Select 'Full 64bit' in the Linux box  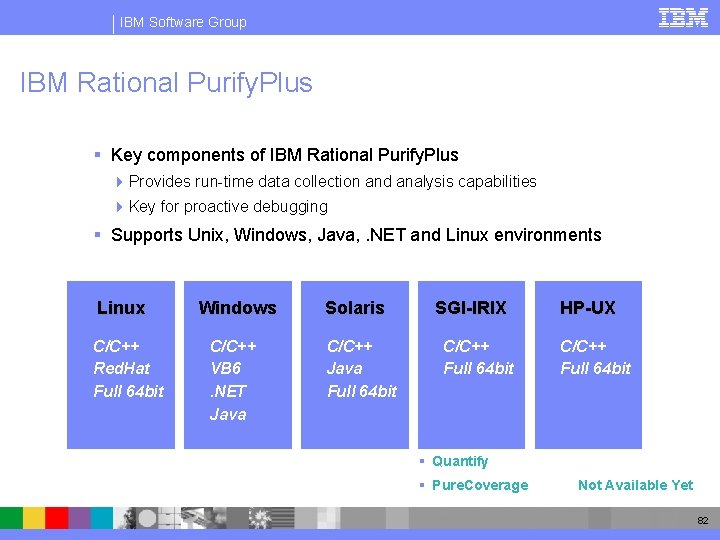point(129,391)
